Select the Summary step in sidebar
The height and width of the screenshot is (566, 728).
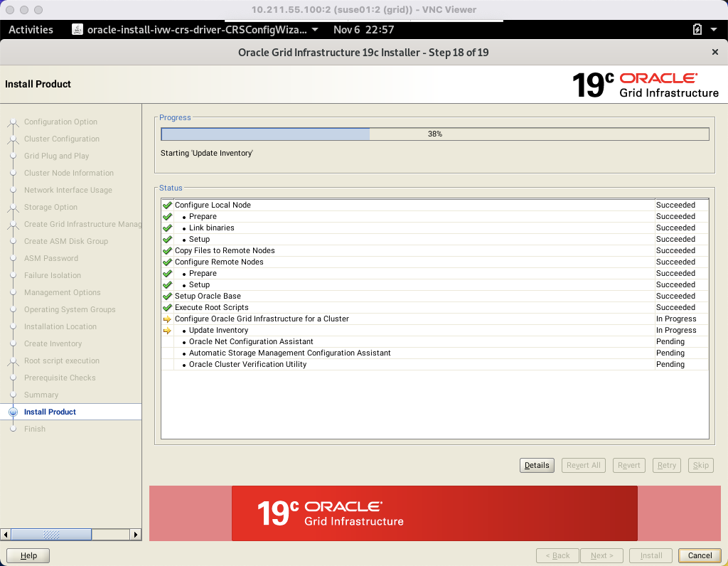pyautogui.click(x=41, y=395)
